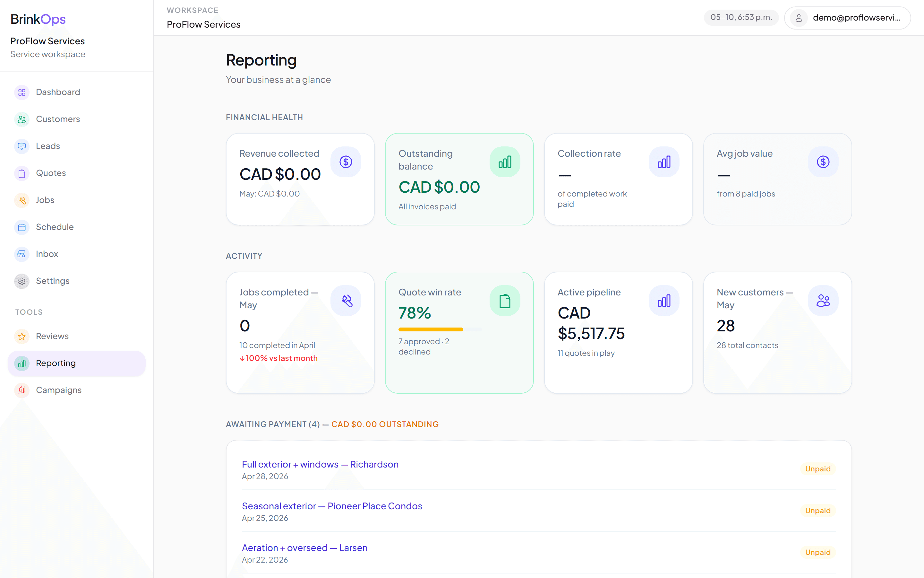This screenshot has width=924, height=578.
Task: Click 'Apr 28, 2026' date under Richardson
Action: pyautogui.click(x=265, y=476)
